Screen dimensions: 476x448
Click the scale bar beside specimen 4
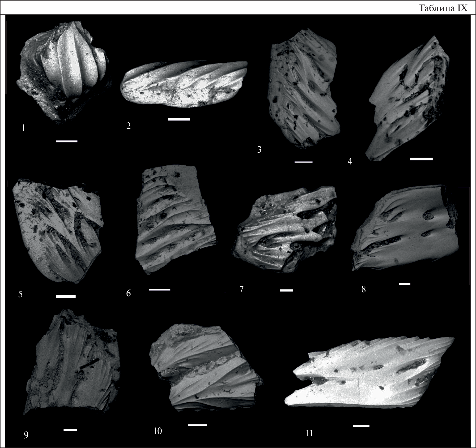tap(421, 159)
